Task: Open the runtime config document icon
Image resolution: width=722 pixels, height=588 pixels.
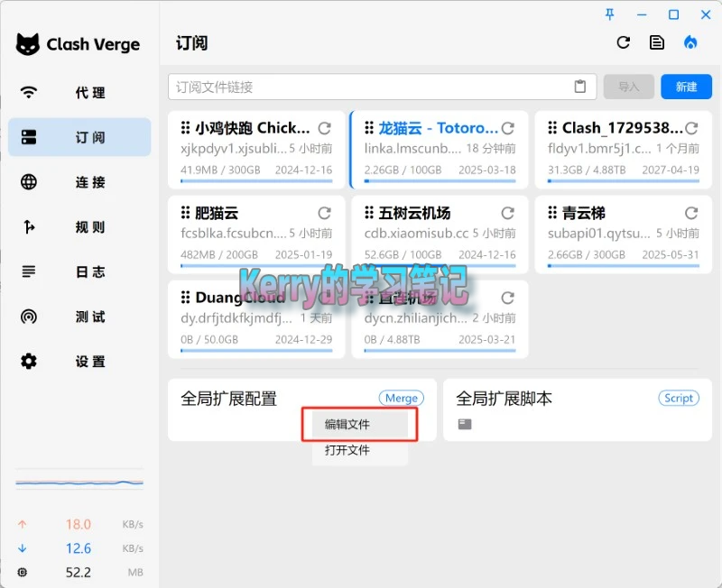Action: tap(657, 42)
